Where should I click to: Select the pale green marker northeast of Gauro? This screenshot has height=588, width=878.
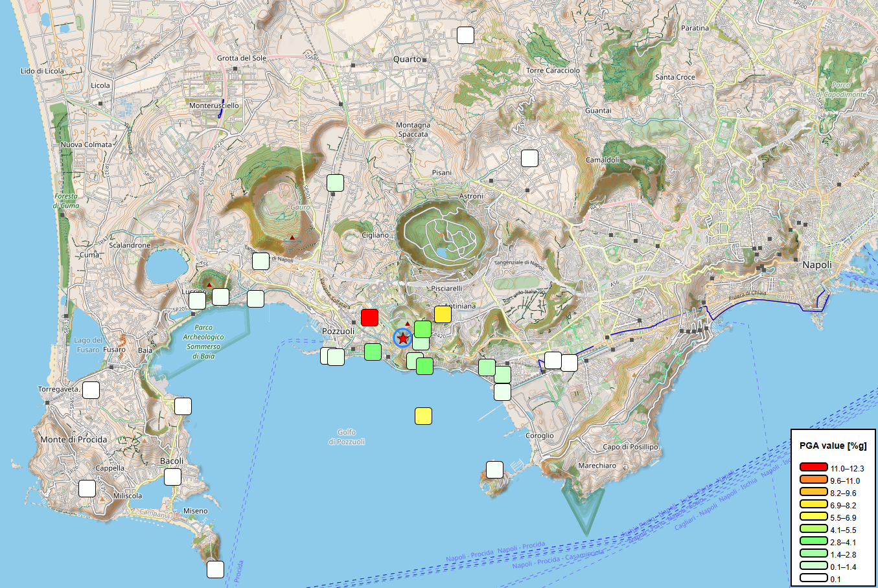pyautogui.click(x=335, y=183)
